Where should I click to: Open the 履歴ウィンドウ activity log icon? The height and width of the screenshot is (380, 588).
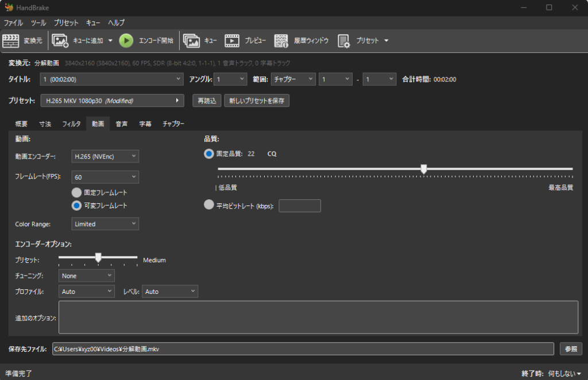tap(281, 41)
